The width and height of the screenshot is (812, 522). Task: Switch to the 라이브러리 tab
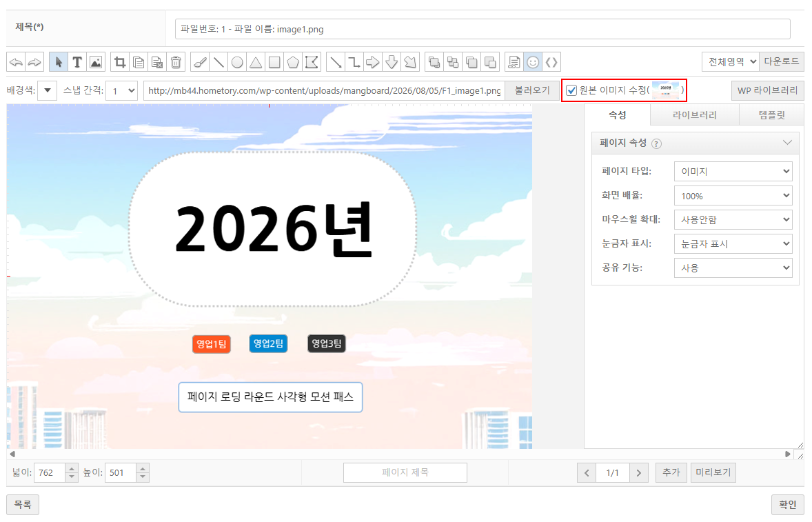click(694, 115)
